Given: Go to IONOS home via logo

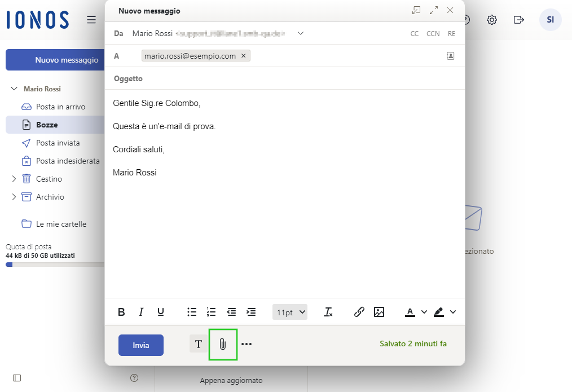Looking at the screenshot, I should coord(38,20).
